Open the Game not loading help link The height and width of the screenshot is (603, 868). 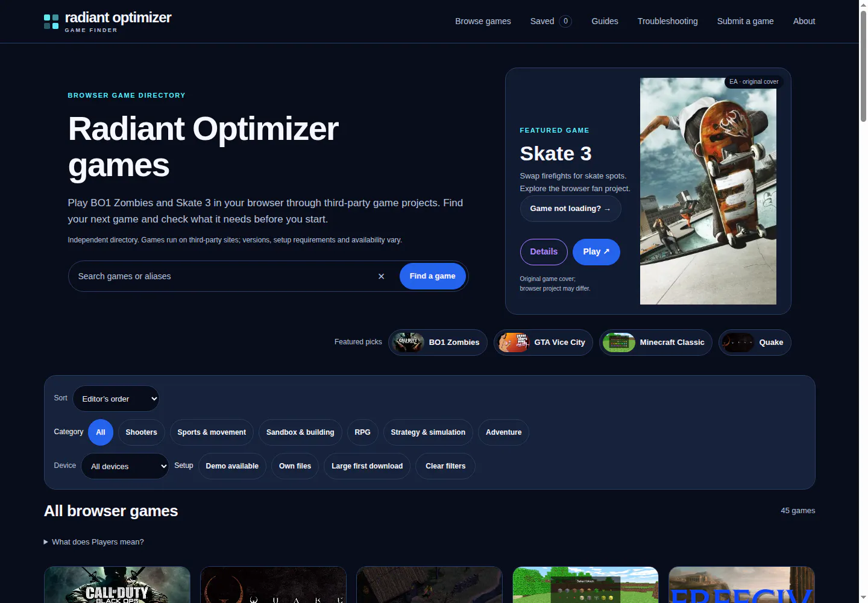coord(570,209)
